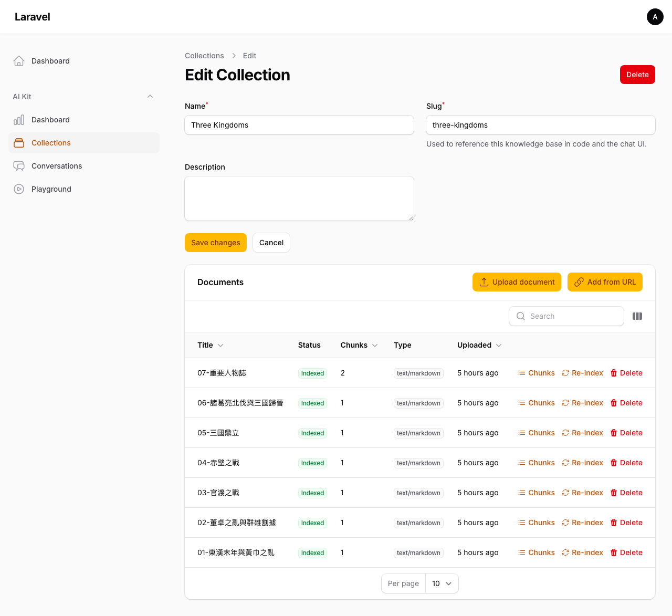Click refresh icon for 06-諸葛亮北伐與三國歸晉 row
Image resolution: width=672 pixels, height=616 pixels.
click(x=565, y=403)
